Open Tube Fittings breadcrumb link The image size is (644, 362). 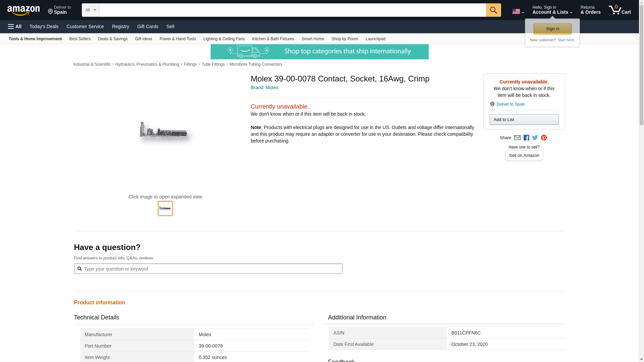(x=213, y=64)
